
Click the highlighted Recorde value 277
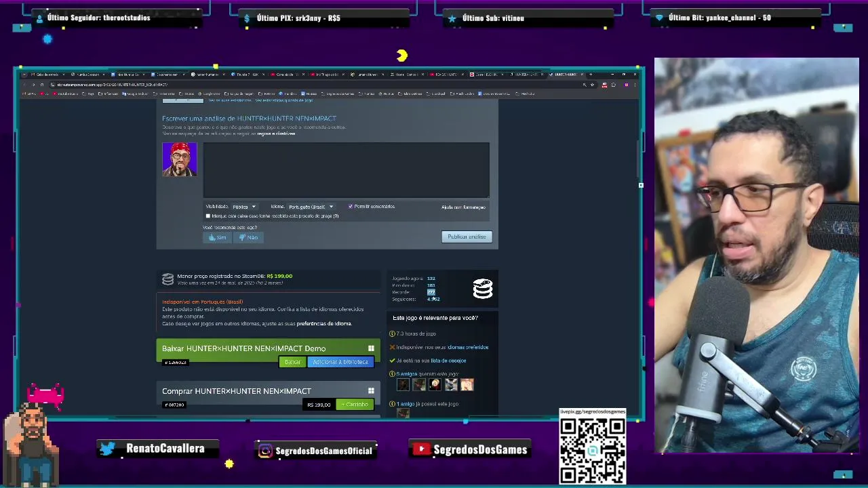coord(431,292)
